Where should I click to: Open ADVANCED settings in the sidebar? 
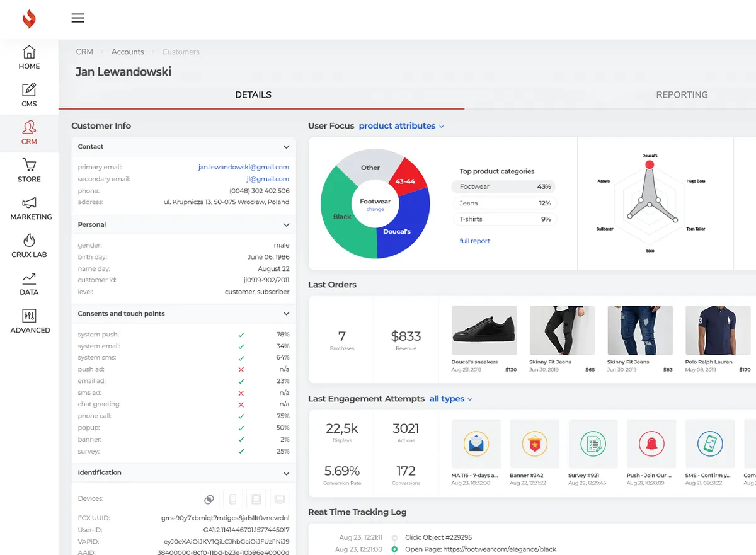[x=30, y=322]
